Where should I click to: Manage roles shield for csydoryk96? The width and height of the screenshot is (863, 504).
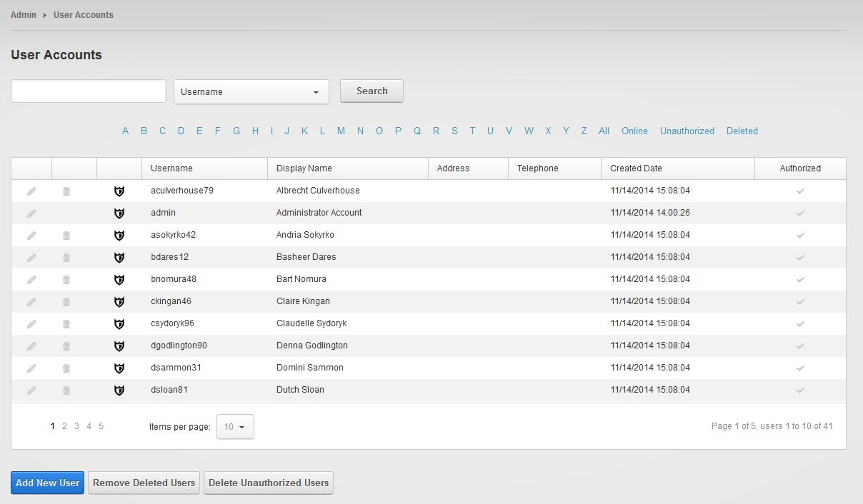pos(119,324)
